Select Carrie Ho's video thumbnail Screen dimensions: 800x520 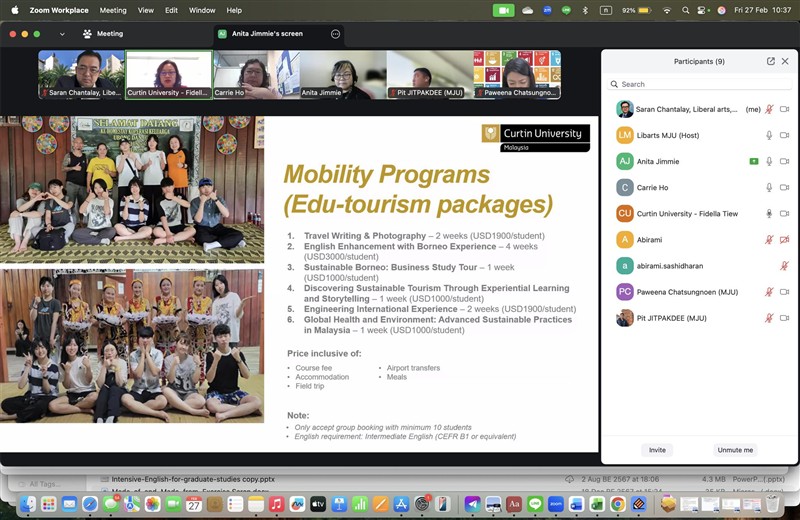[x=255, y=74]
